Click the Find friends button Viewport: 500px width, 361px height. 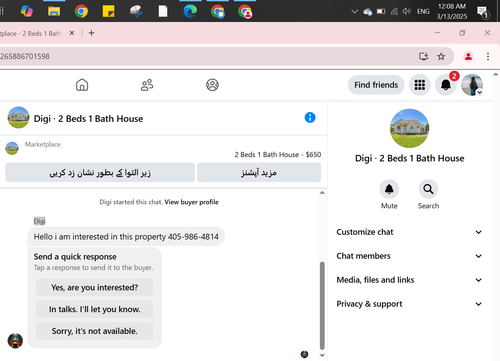[376, 85]
